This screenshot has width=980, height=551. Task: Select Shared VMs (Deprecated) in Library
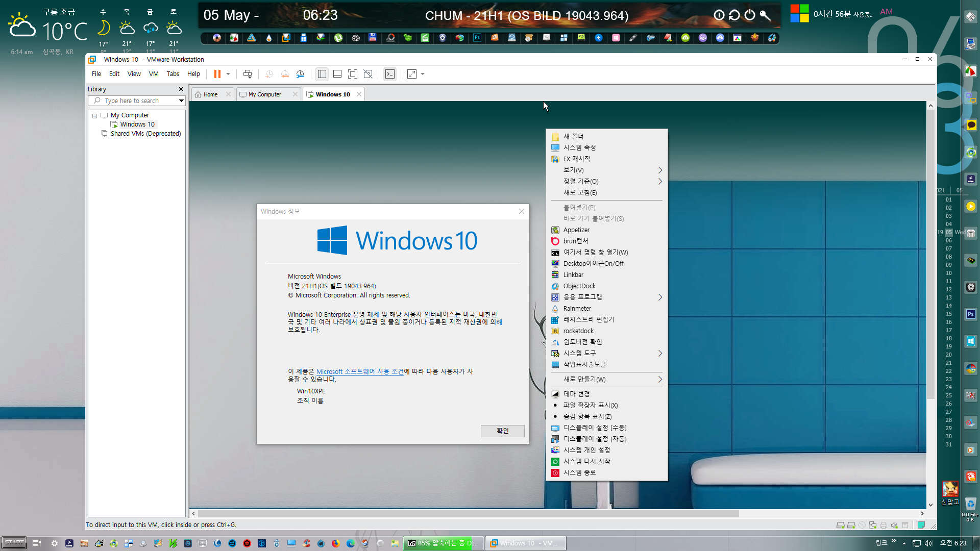pyautogui.click(x=145, y=134)
